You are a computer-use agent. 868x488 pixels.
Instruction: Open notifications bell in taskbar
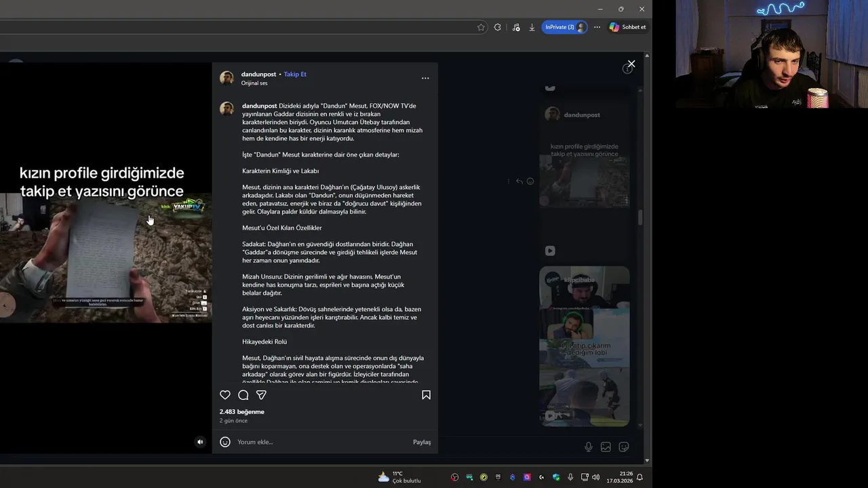click(x=639, y=477)
